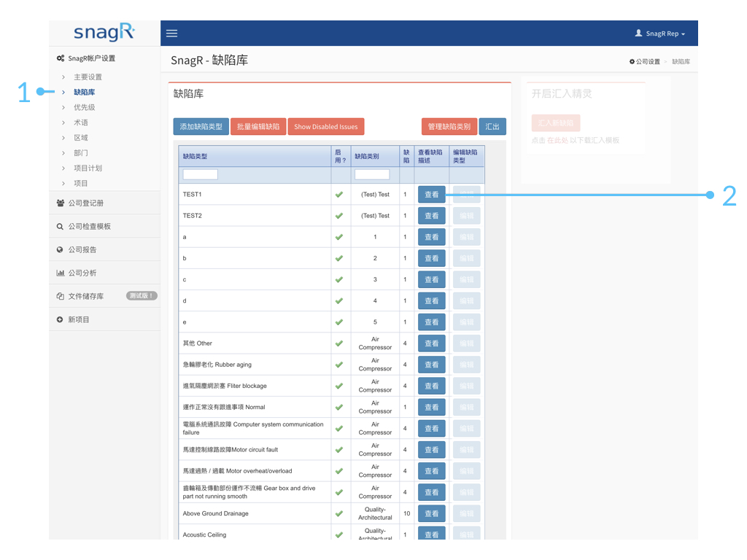Click the 公司分析 bar chart icon
Screen dimensions: 747x560
point(60,273)
